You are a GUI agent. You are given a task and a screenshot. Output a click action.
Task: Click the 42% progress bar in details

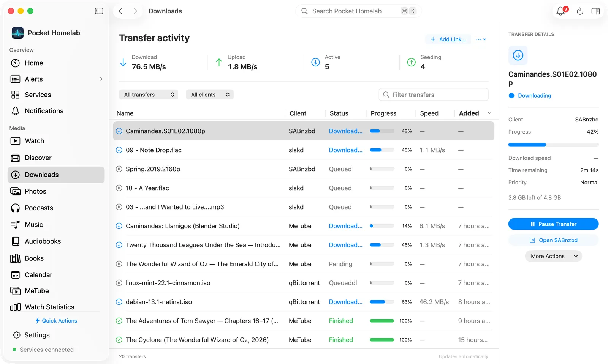[553, 145]
